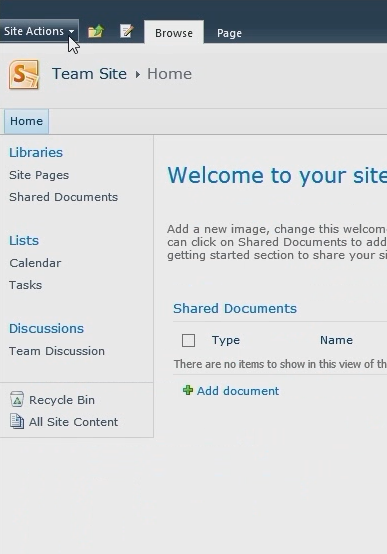Click the green plus Add document icon

click(188, 390)
